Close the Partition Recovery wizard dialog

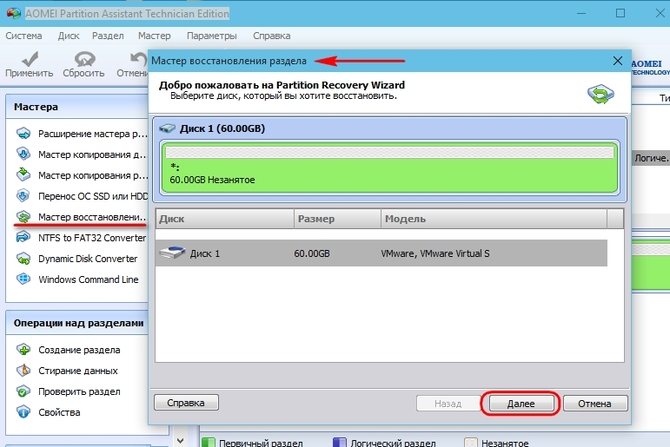tap(617, 61)
